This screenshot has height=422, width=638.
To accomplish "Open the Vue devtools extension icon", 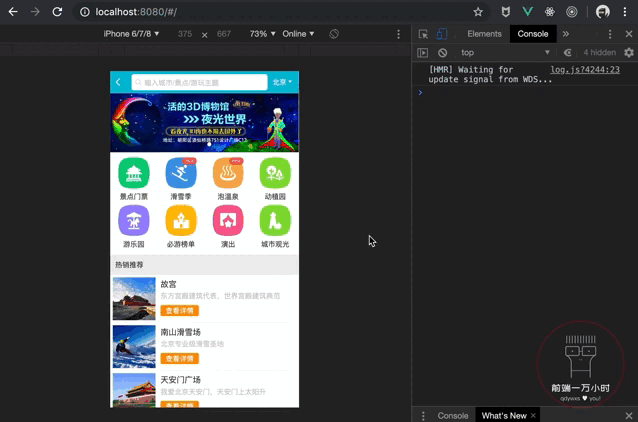I will (x=528, y=12).
